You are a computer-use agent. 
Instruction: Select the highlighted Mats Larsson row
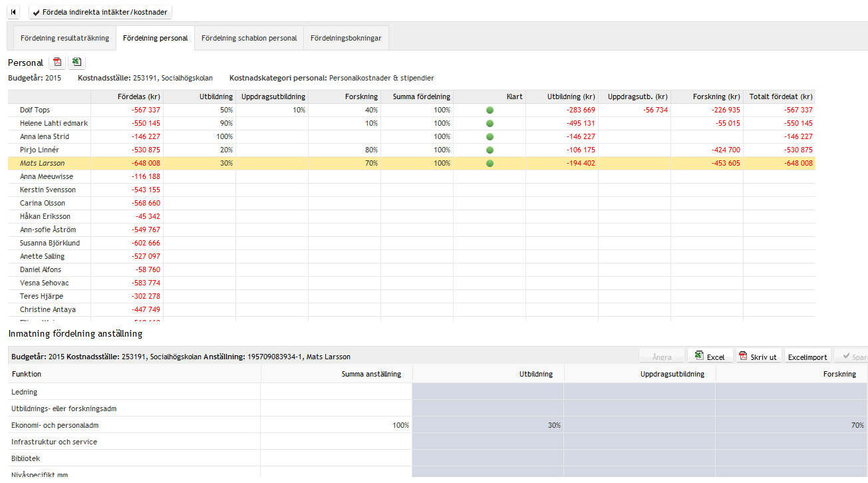coord(411,163)
